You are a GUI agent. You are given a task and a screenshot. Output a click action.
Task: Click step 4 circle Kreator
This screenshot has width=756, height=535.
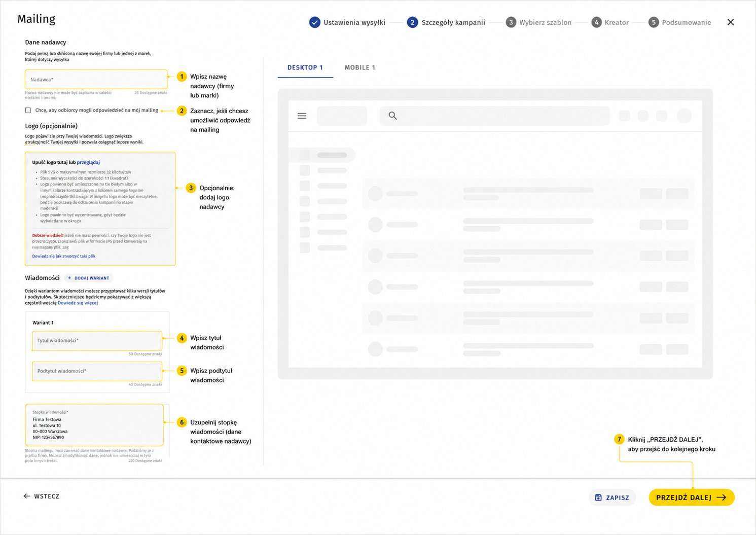(596, 22)
